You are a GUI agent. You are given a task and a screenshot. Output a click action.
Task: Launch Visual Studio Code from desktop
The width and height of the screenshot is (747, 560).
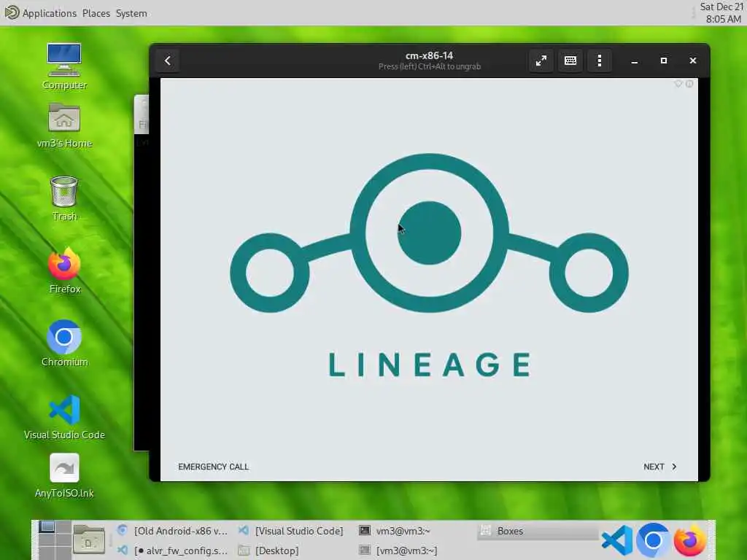pyautogui.click(x=64, y=416)
